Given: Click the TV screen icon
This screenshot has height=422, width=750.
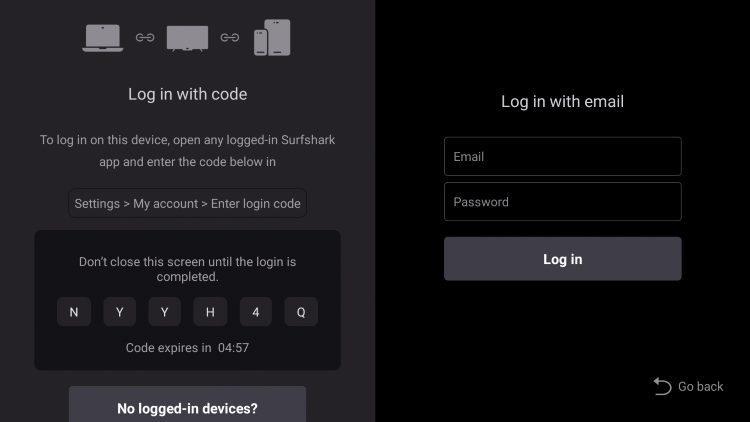Looking at the screenshot, I should pyautogui.click(x=187, y=38).
